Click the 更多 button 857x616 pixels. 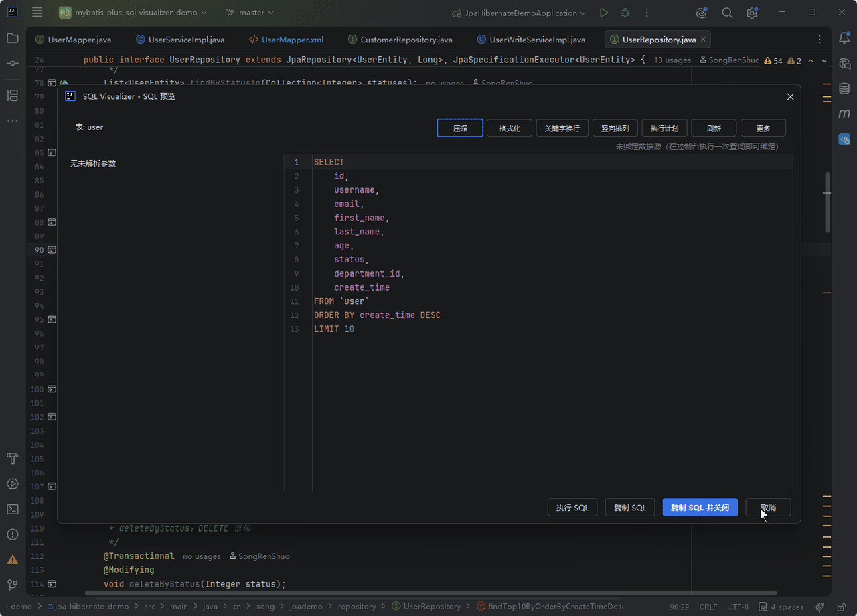(x=763, y=128)
